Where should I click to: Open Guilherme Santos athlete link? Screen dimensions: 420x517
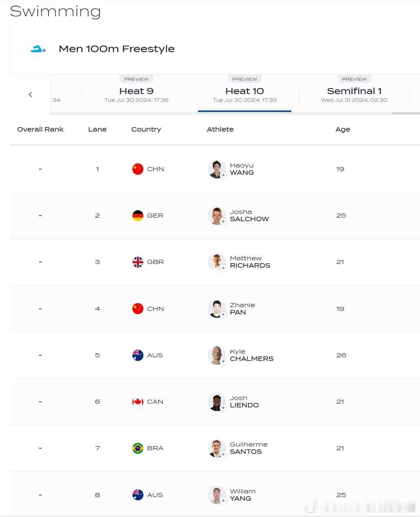pos(248,448)
